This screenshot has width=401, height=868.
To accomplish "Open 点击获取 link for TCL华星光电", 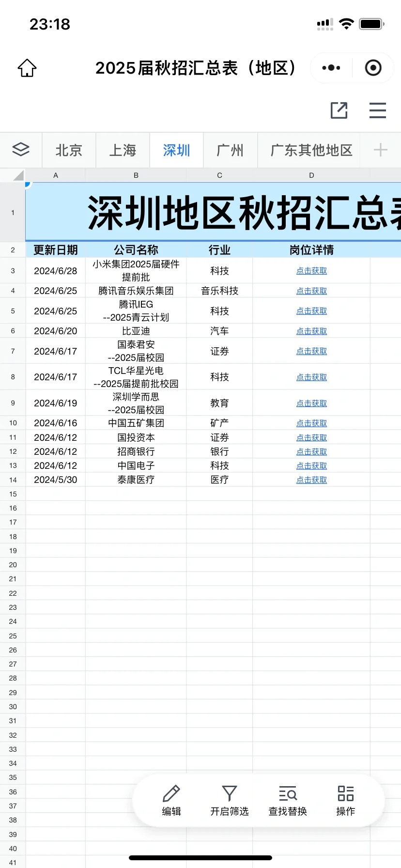I will pos(311,377).
